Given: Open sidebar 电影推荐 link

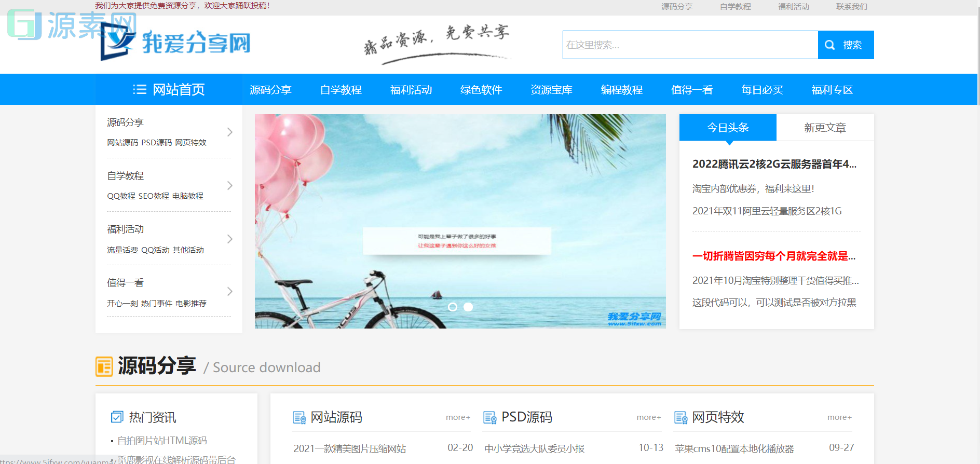Looking at the screenshot, I should 191,303.
